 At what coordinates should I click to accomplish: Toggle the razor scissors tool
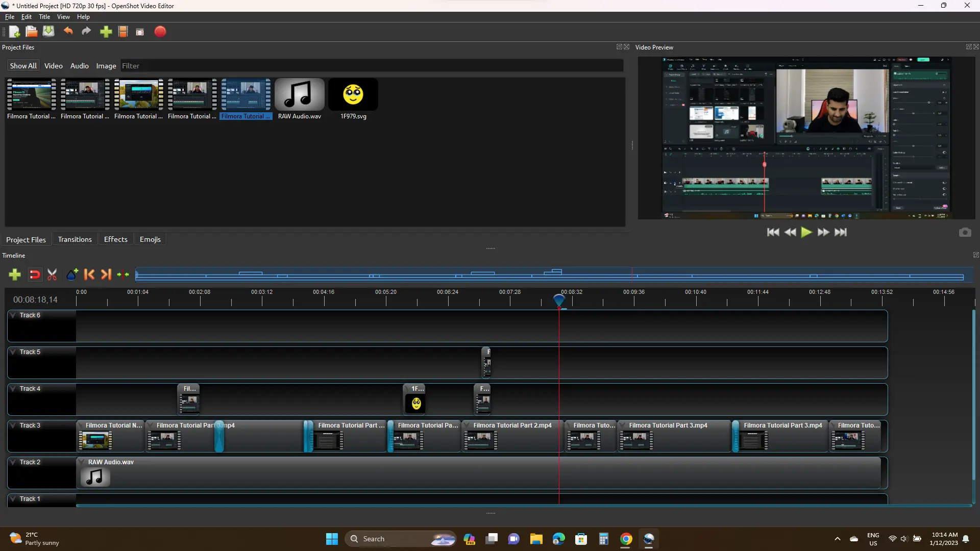(52, 275)
